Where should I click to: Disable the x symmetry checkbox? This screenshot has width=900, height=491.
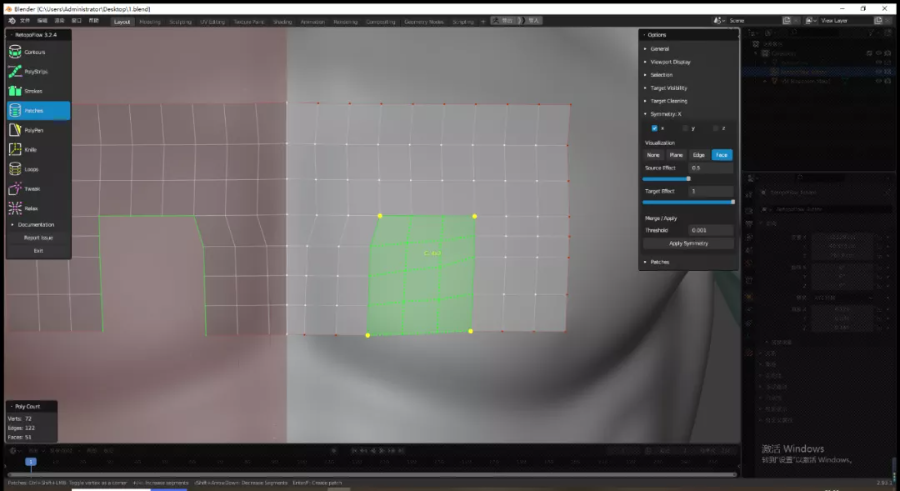655,128
